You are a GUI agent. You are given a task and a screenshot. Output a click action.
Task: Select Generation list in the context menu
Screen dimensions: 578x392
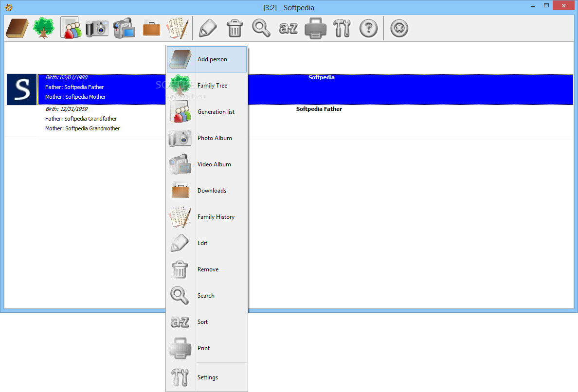[207, 112]
